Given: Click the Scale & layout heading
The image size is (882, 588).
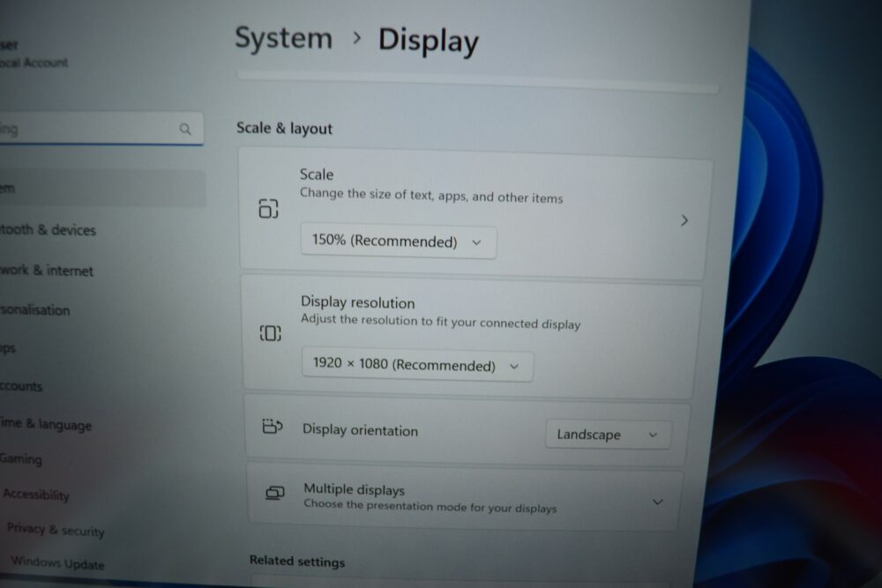Looking at the screenshot, I should [285, 128].
